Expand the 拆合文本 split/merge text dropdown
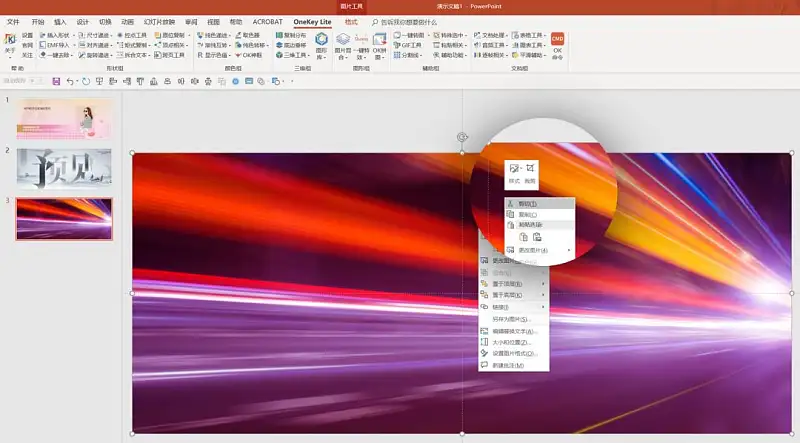 click(149, 55)
